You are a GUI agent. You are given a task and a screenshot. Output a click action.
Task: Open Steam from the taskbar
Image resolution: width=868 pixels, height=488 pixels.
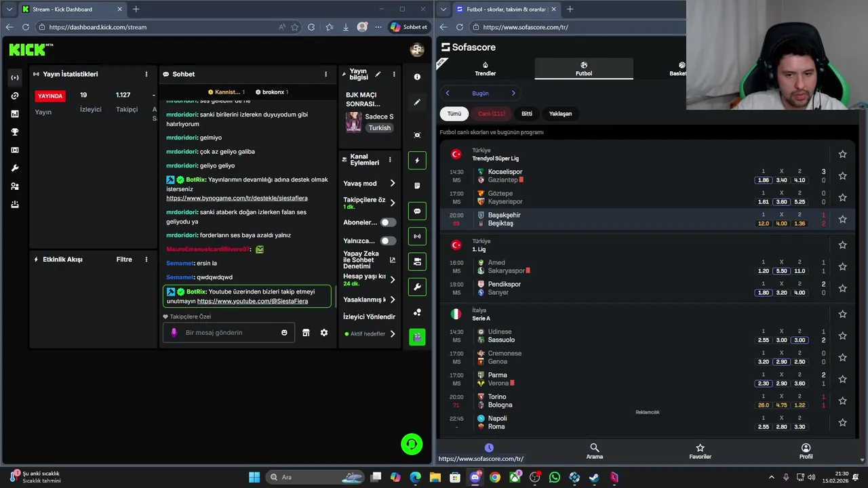click(x=594, y=477)
